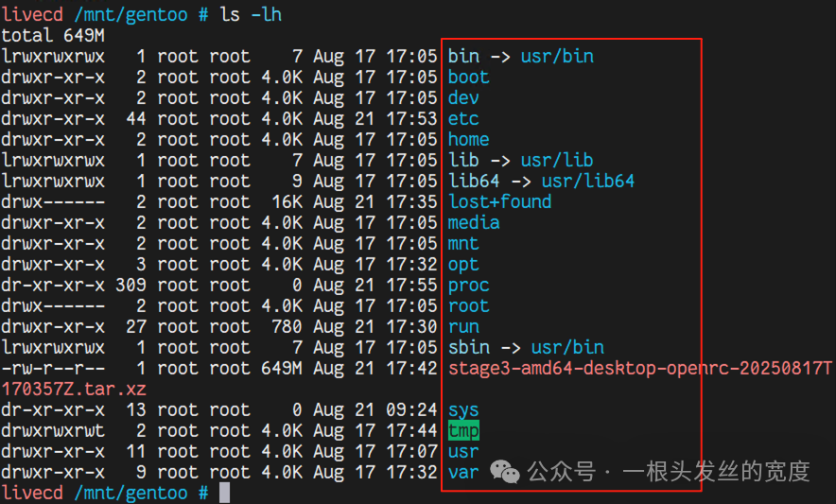Click the 'sbin' symlink name
The height and width of the screenshot is (504, 836).
(x=469, y=348)
